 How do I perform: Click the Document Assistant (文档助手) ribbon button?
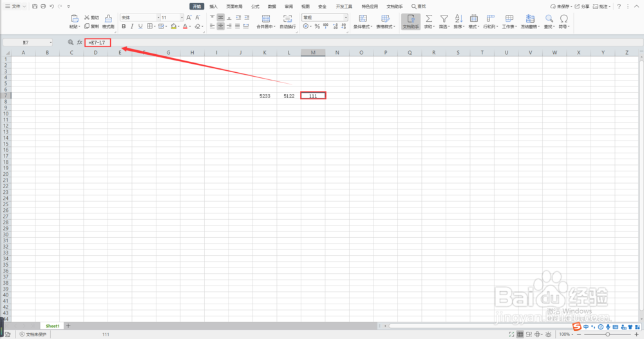click(x=411, y=21)
